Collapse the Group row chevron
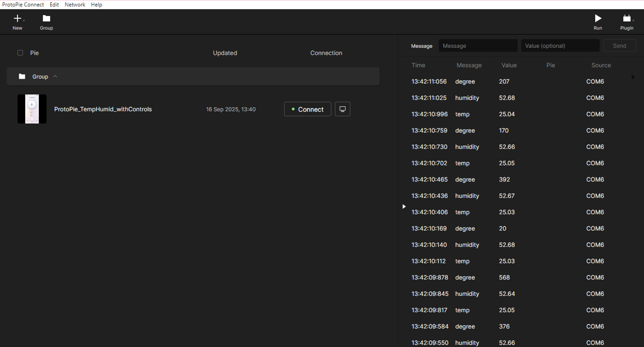This screenshot has width=644, height=347. point(55,76)
